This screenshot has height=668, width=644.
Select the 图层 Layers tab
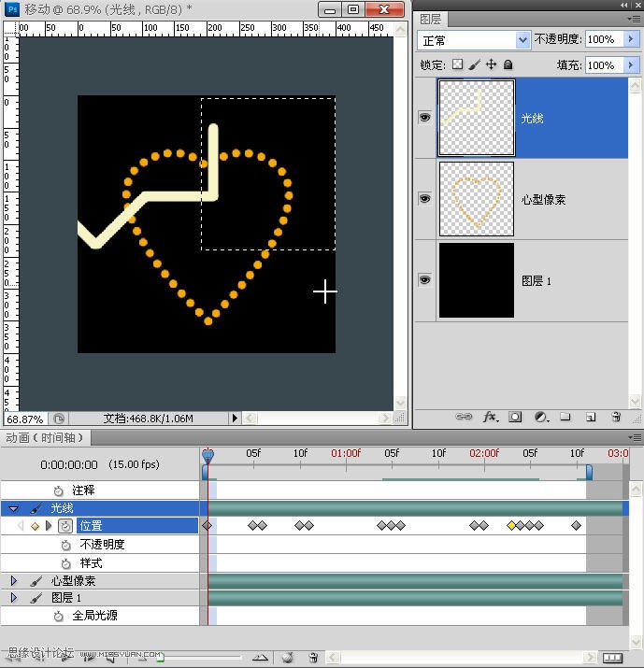pos(430,20)
